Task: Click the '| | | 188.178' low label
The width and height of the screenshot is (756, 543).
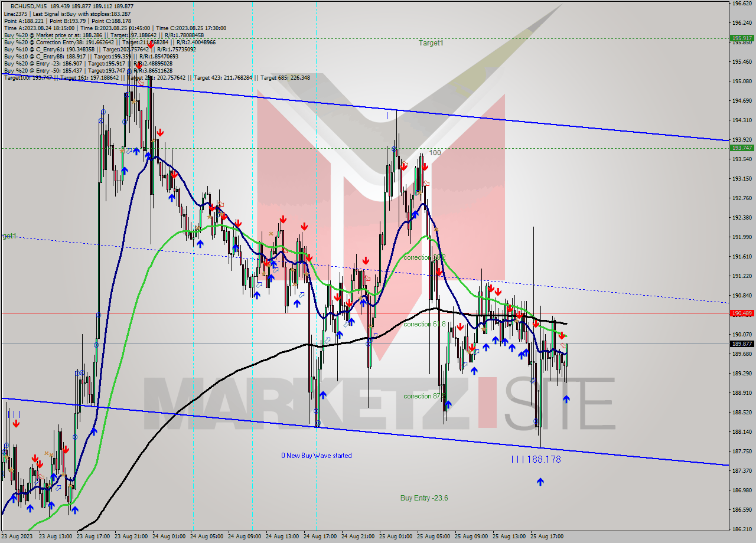Action: click(x=536, y=459)
